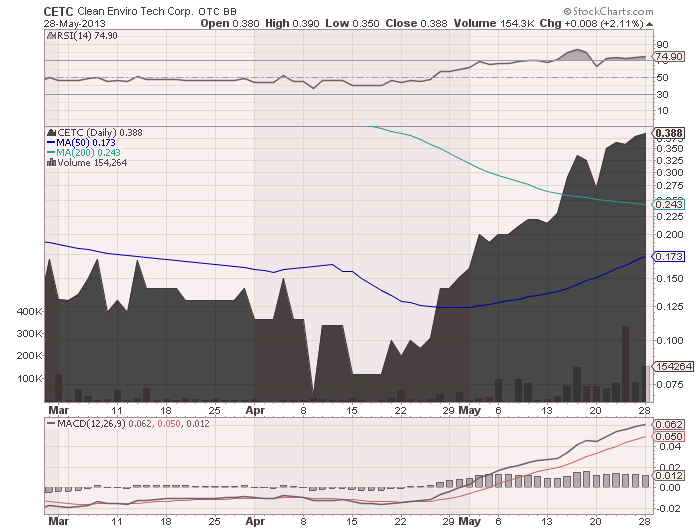Click the 0.173 MA(50) value tag
This screenshot has width=700, height=530.
(x=667, y=257)
